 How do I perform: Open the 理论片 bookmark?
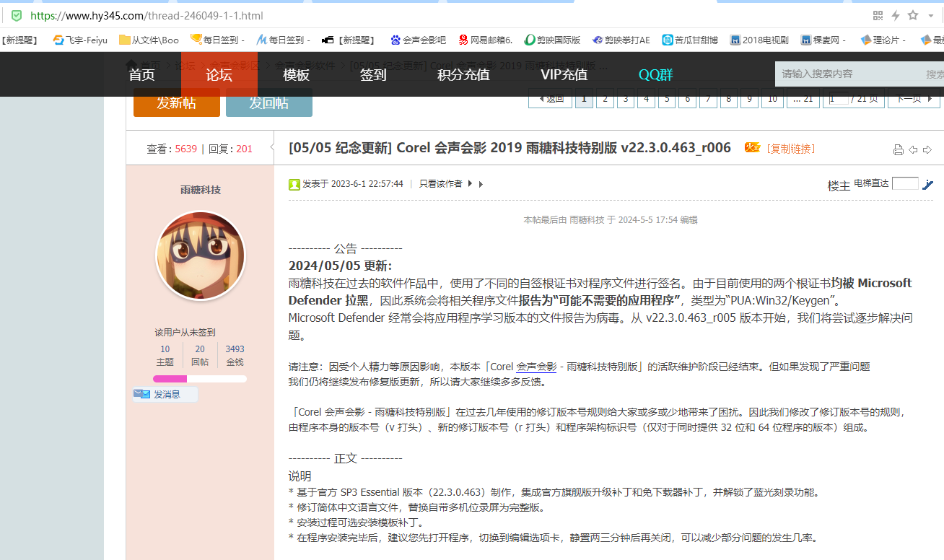click(x=883, y=40)
